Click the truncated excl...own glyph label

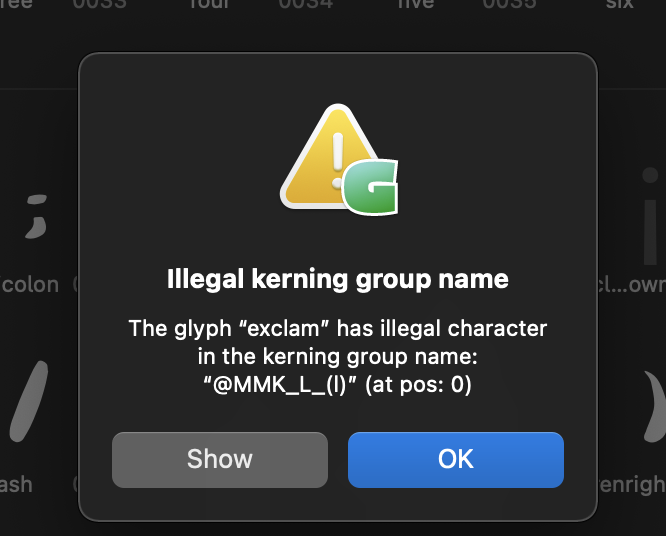coord(632,285)
